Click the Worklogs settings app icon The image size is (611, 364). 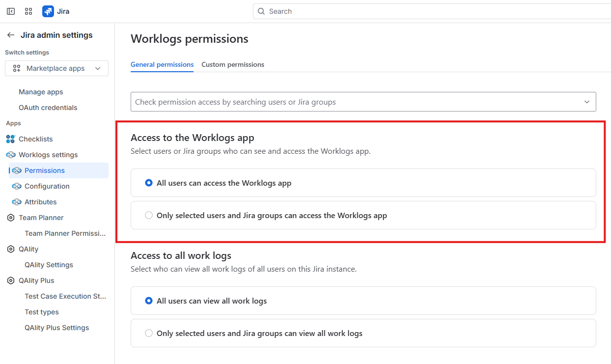pos(11,155)
